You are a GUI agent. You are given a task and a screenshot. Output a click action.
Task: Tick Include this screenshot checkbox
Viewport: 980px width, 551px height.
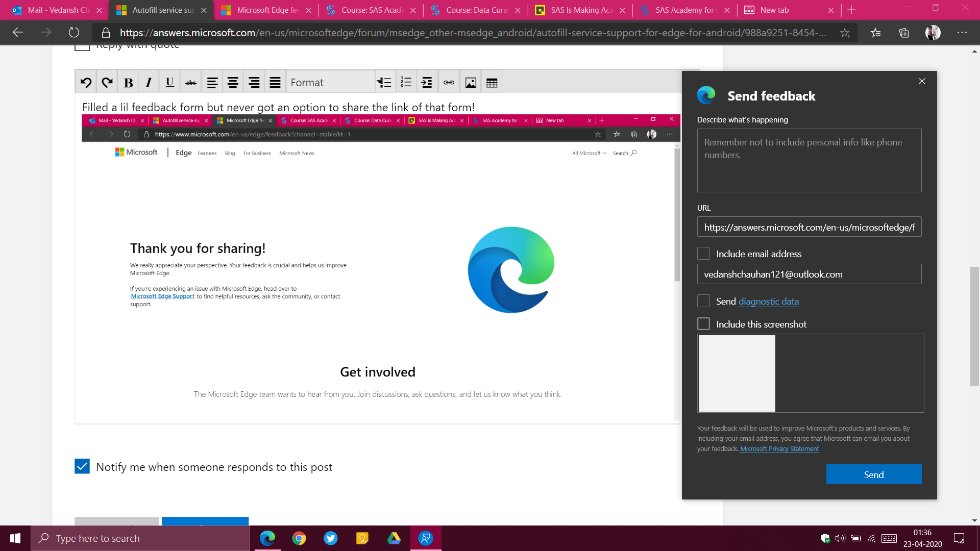703,324
